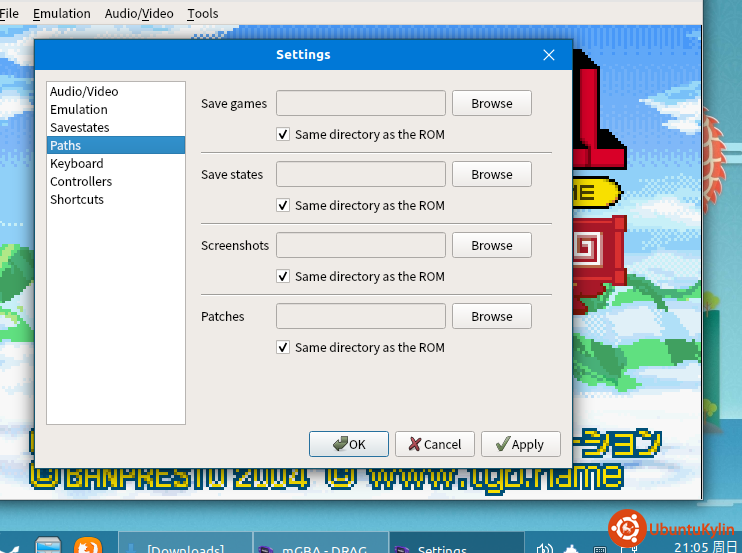Image resolution: width=742 pixels, height=553 pixels.
Task: Select Shortcuts settings category
Action: point(116,199)
